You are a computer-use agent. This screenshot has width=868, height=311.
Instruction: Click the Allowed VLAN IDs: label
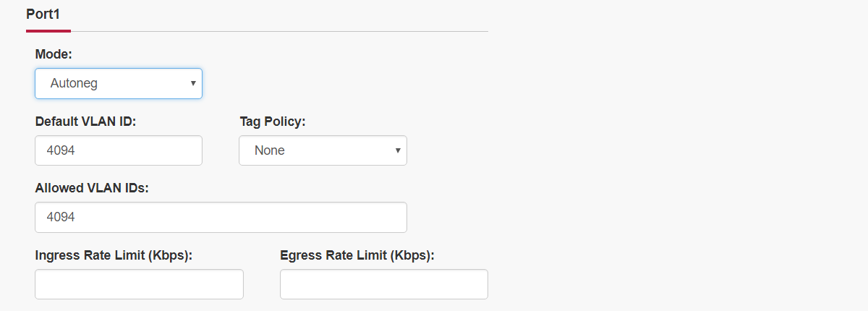tap(92, 188)
